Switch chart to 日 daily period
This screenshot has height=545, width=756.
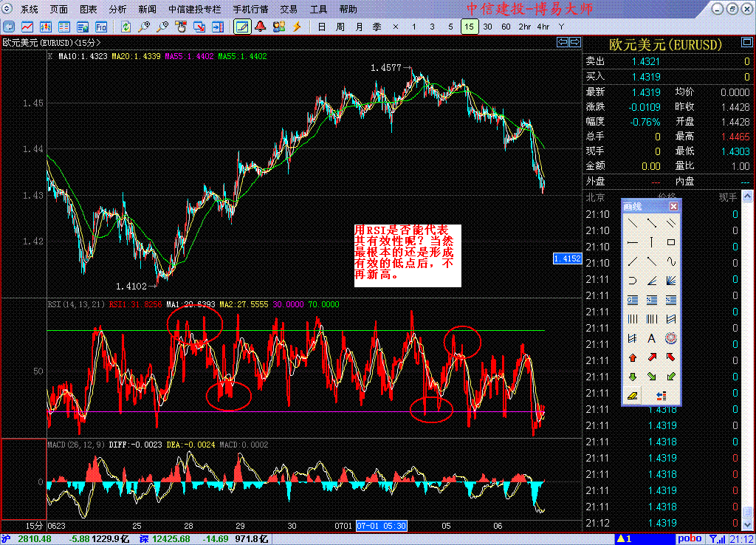tap(322, 27)
